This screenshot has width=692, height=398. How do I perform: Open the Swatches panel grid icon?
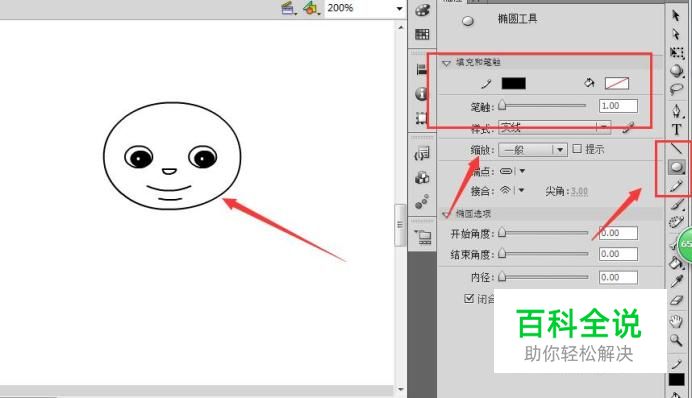(x=422, y=34)
